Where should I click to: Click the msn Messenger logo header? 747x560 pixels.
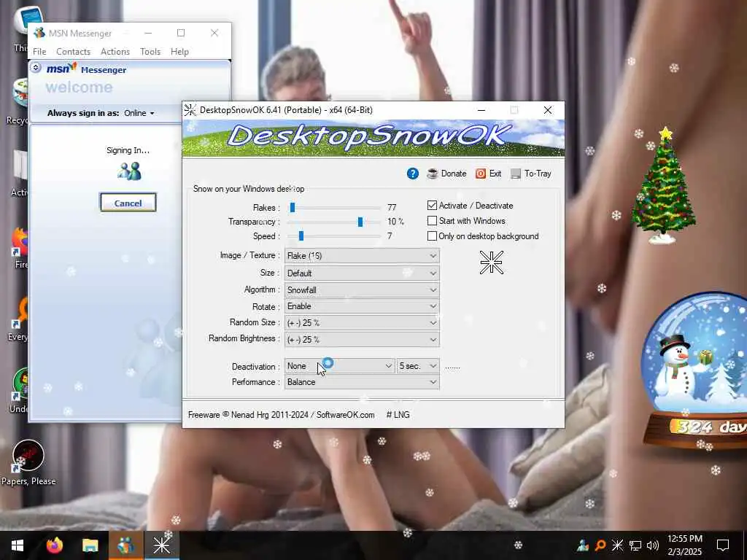(86, 69)
